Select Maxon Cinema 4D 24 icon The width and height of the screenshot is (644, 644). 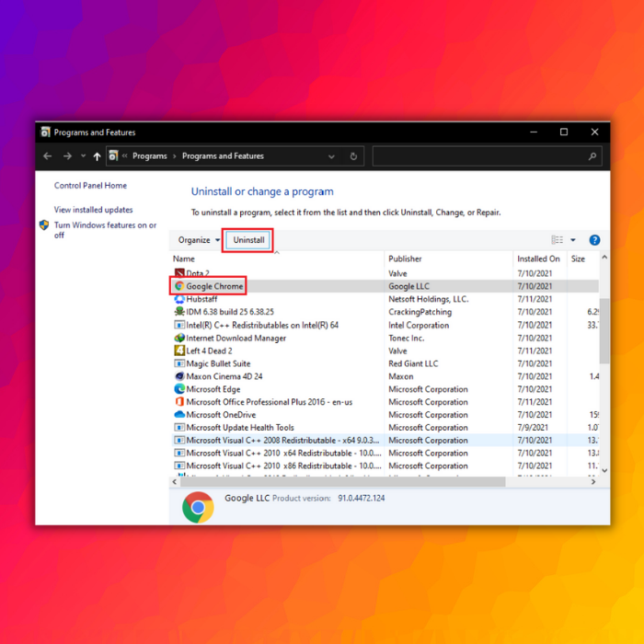coord(179,376)
